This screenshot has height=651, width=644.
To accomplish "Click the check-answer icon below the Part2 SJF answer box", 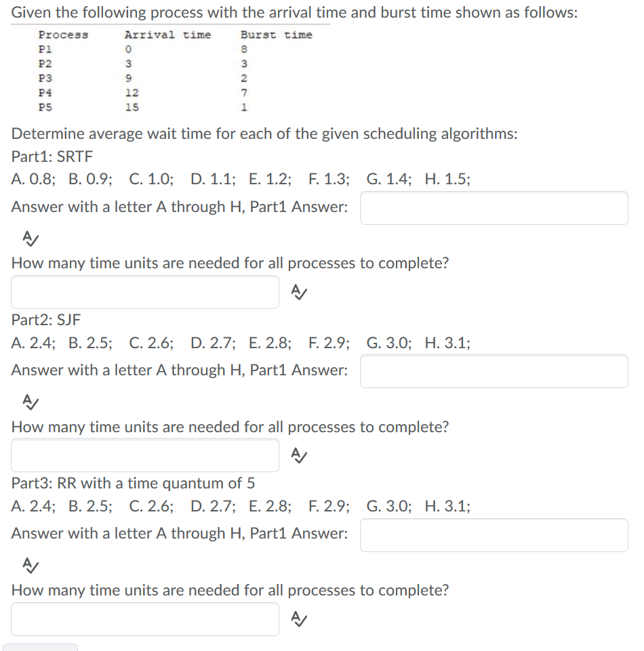I will tap(30, 400).
